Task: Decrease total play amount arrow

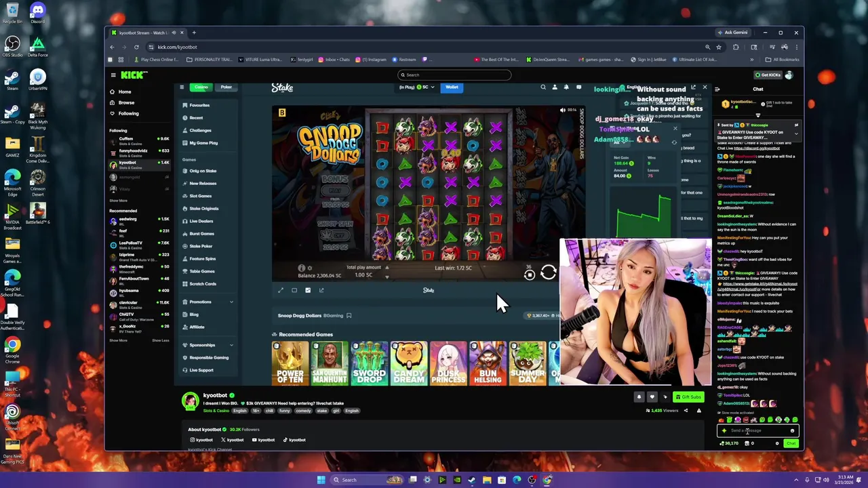Action: 387,277
